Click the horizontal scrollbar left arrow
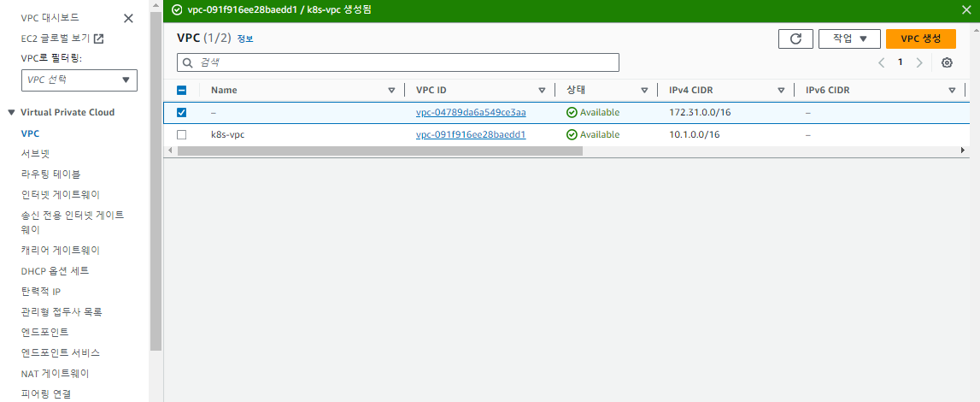This screenshot has height=402, width=980. tap(169, 151)
